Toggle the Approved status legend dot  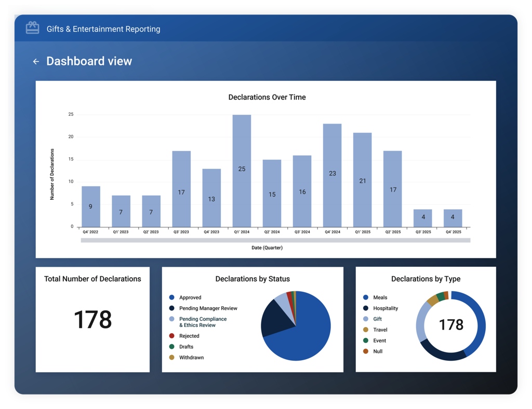coord(171,297)
